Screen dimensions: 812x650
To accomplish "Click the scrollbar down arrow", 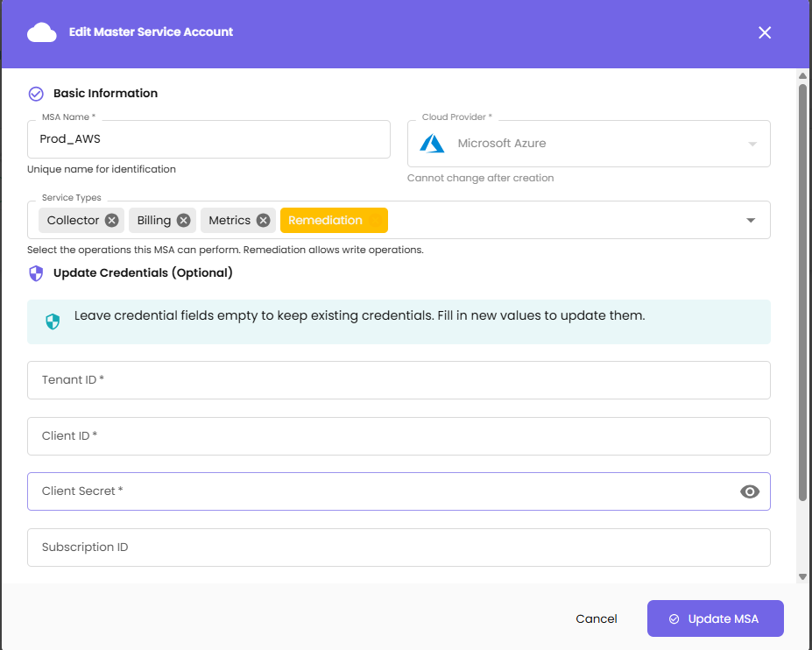I will 802,576.
